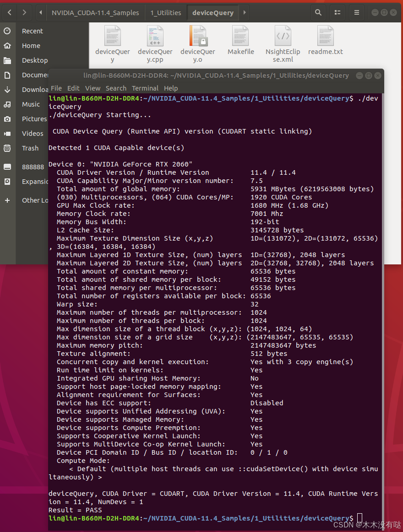The image size is (403, 532).
Task: Open Trash in sidebar
Action: coord(30,148)
